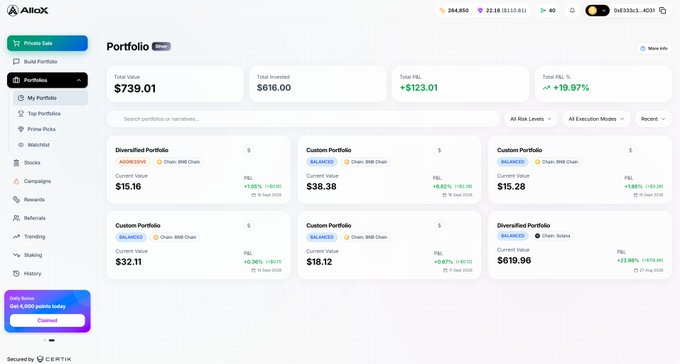680x364 pixels.
Task: Click the Claimed daily bonus button
Action: pos(47,320)
